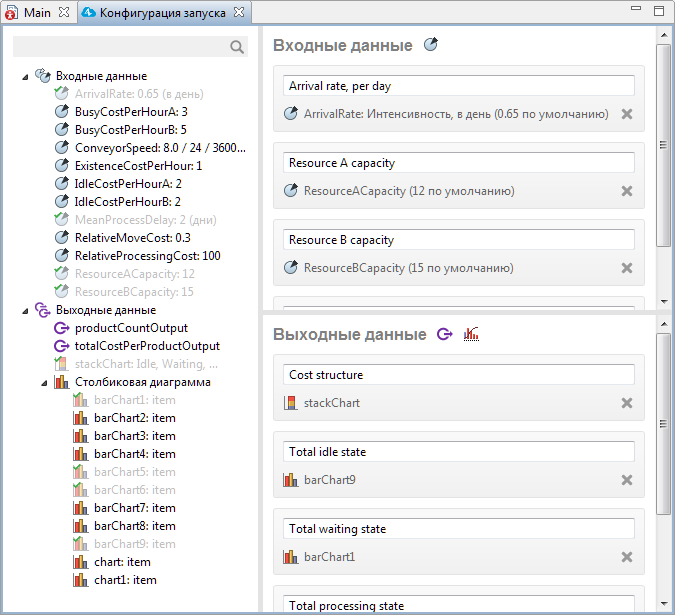The image size is (675, 615).
Task: Close the Конфигурация запуска tab
Action: point(239,12)
